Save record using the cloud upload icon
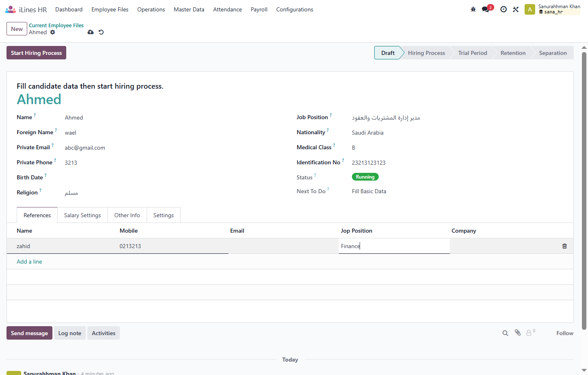Image resolution: width=588 pixels, height=375 pixels. click(x=91, y=32)
